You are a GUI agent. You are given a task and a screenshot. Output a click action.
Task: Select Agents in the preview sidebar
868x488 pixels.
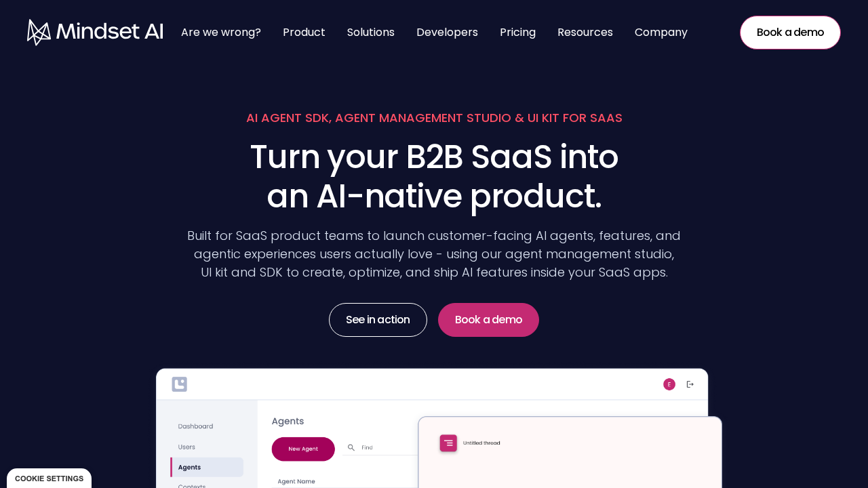point(207,467)
